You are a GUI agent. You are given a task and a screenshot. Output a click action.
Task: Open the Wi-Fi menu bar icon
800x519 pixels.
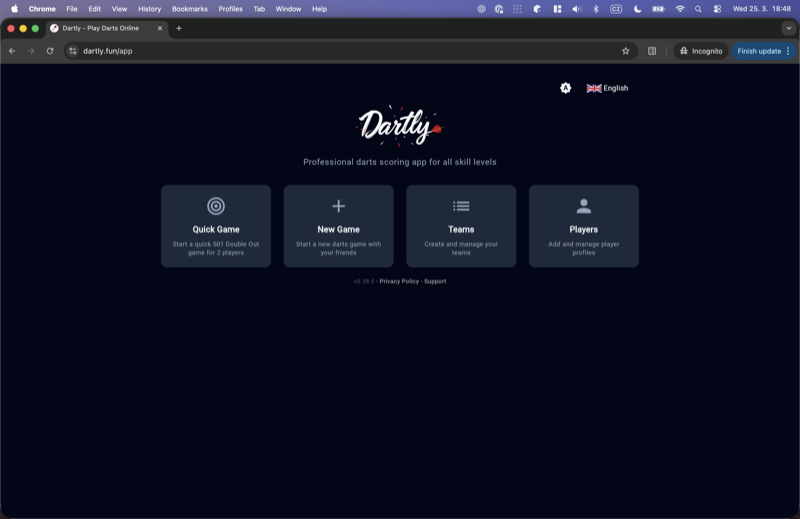click(680, 9)
